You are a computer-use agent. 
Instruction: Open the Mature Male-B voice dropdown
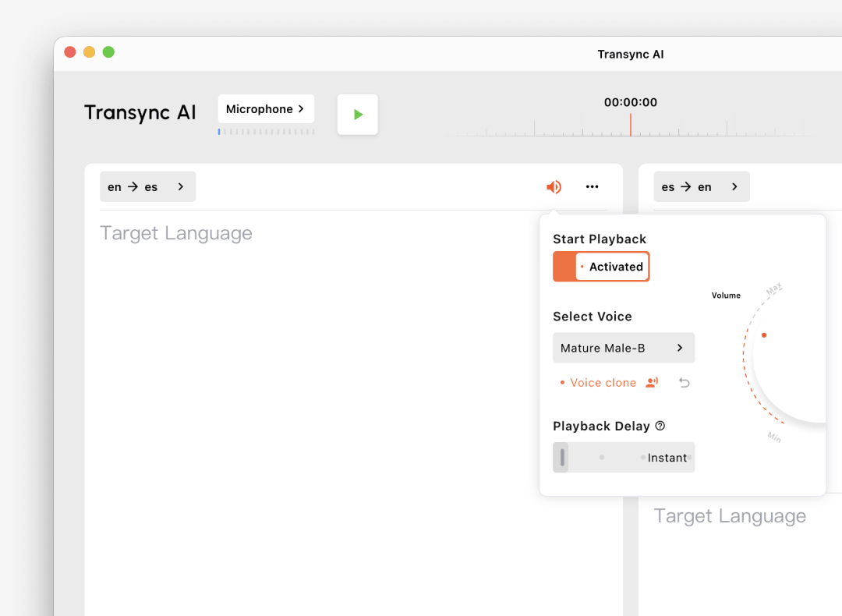[624, 348]
